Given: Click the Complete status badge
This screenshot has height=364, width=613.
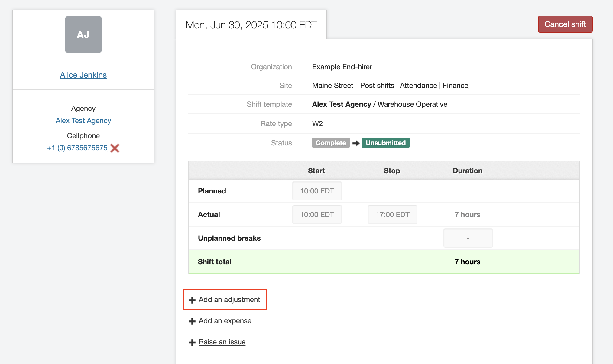Looking at the screenshot, I should tap(331, 143).
